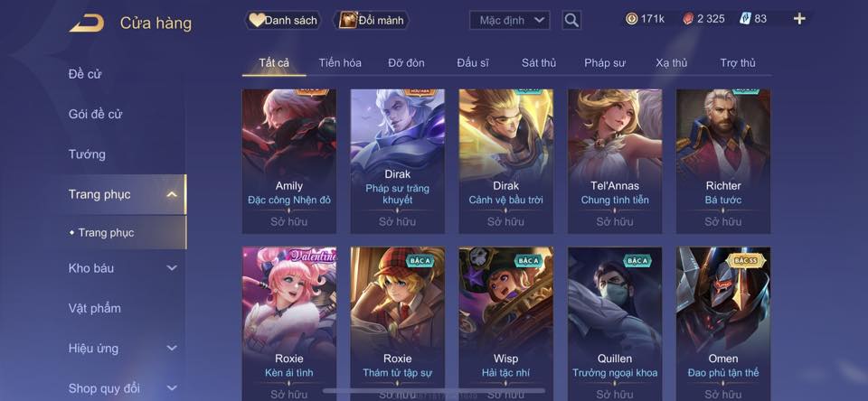
Task: Open Vật phẩm in the sidebar
Action: tap(95, 308)
